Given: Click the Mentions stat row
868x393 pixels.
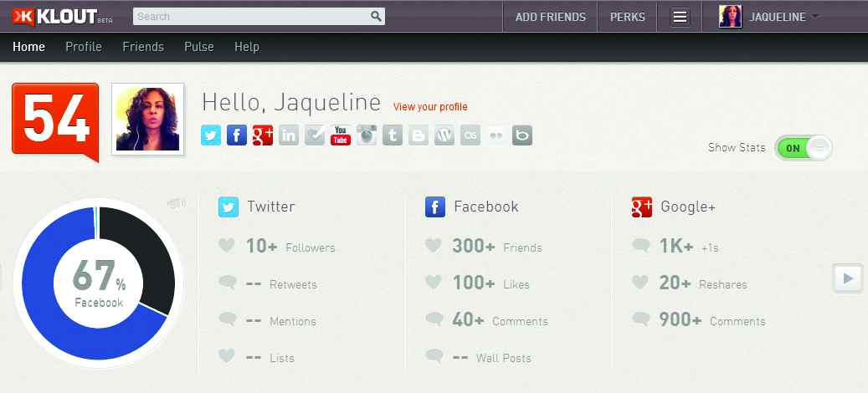Looking at the screenshot, I should coord(267,320).
